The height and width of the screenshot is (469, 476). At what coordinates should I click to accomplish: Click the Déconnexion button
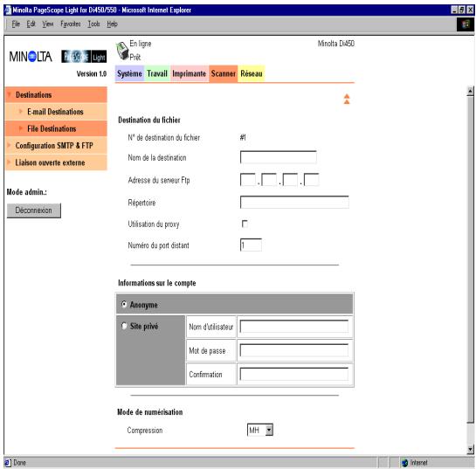tap(34, 210)
